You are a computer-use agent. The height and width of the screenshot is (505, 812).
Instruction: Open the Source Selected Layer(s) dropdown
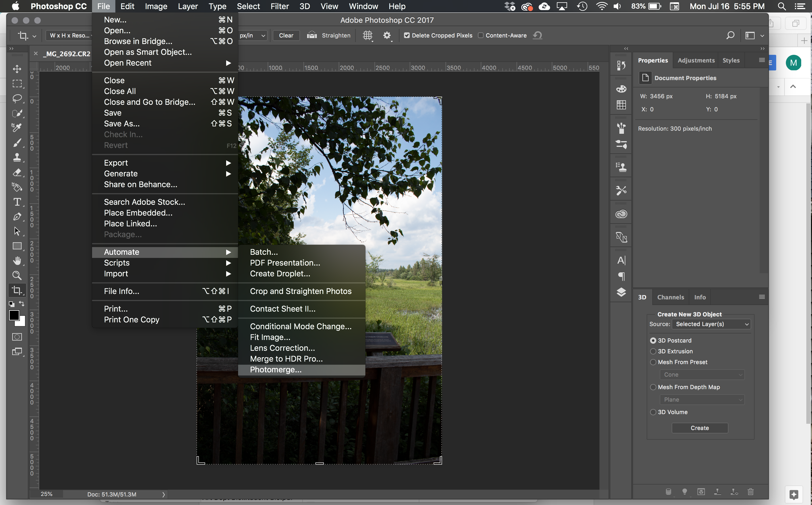pyautogui.click(x=711, y=324)
